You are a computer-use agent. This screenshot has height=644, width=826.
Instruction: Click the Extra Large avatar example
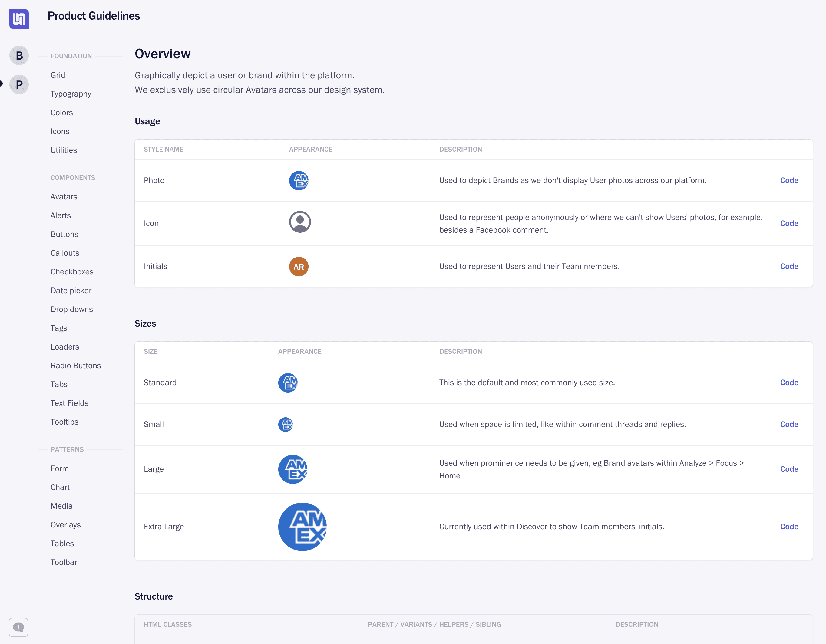click(x=302, y=527)
